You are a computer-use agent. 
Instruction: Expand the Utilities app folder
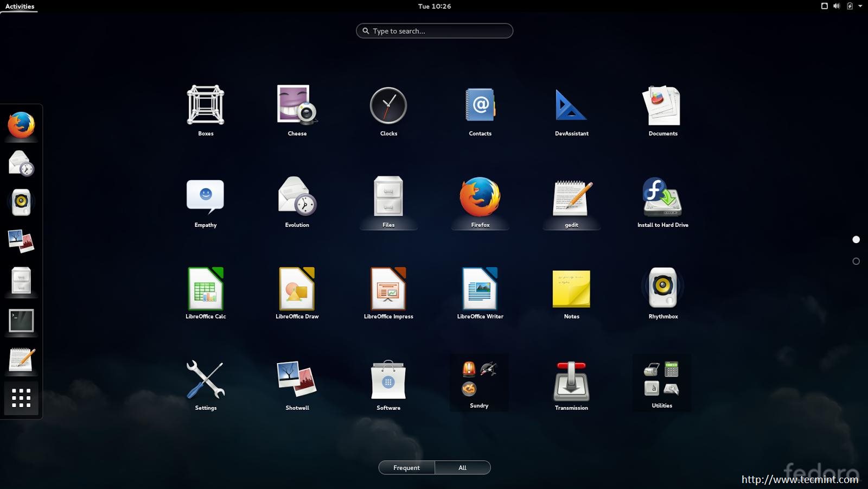coord(662,383)
